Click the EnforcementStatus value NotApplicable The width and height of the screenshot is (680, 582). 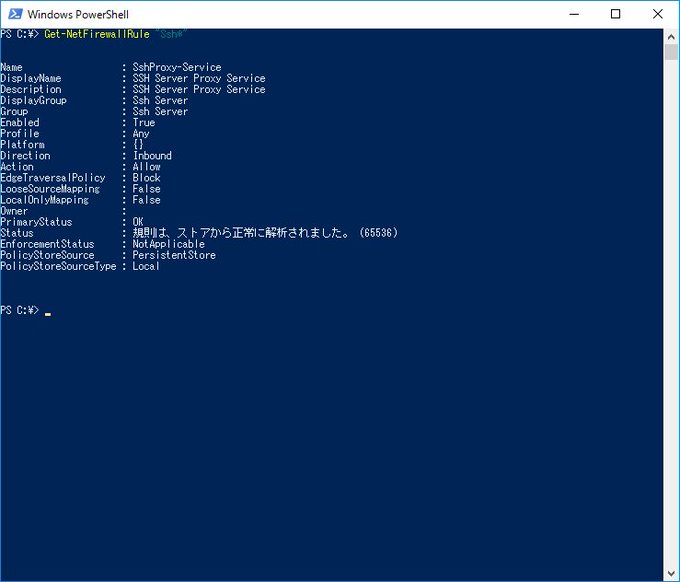pyautogui.click(x=168, y=244)
